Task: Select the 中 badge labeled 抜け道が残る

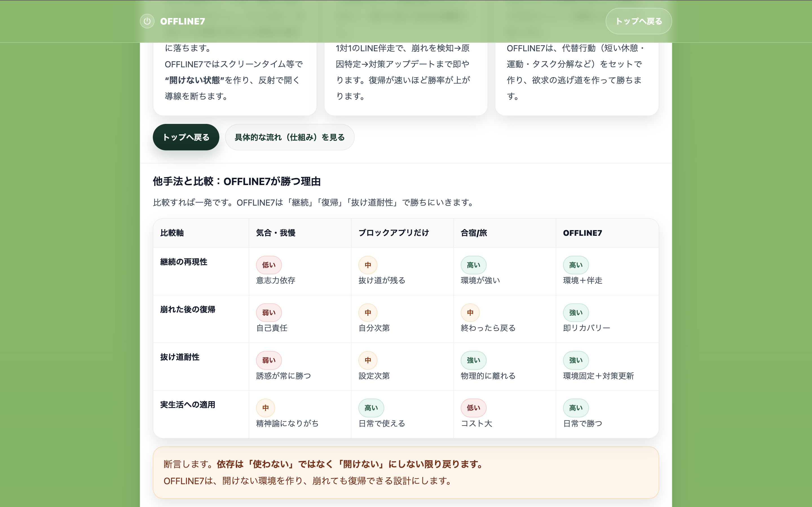Action: tap(368, 265)
